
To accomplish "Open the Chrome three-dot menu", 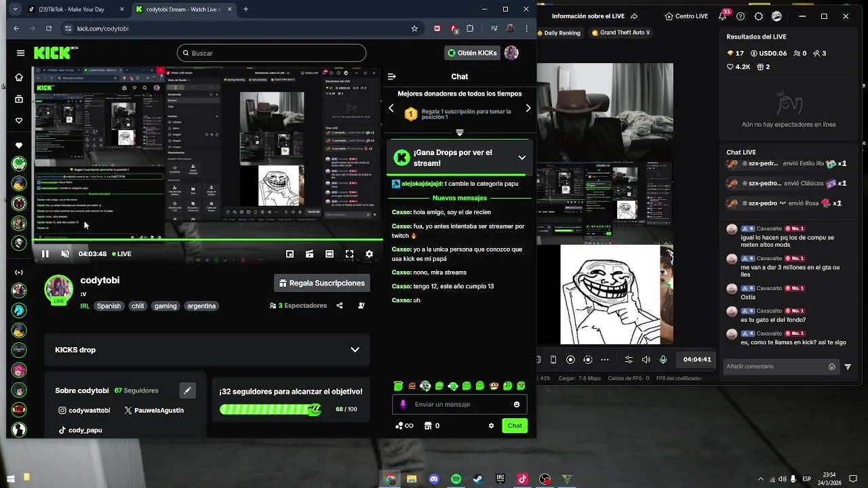I will coord(527,28).
